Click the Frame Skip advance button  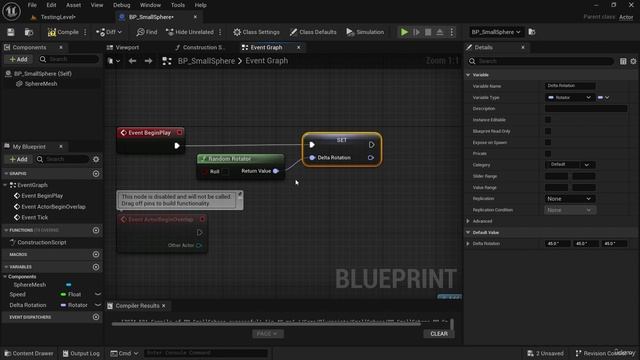[416, 32]
